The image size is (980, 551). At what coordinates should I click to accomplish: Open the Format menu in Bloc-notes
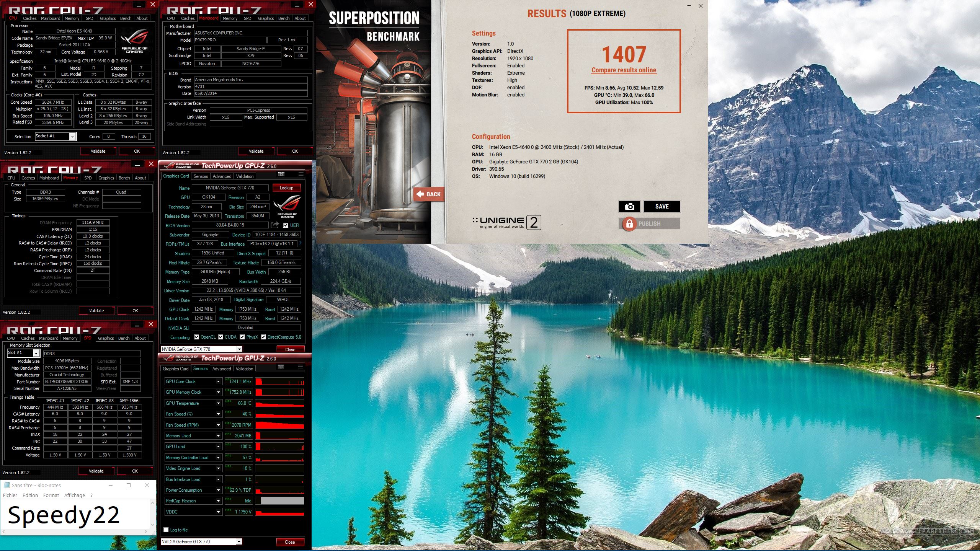pyautogui.click(x=51, y=495)
